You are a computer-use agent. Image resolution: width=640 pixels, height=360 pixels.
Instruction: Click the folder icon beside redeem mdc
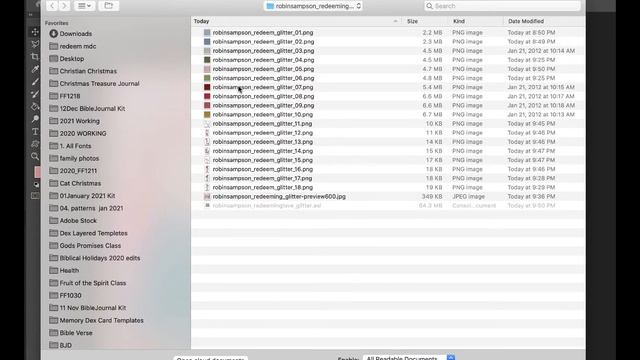point(53,46)
